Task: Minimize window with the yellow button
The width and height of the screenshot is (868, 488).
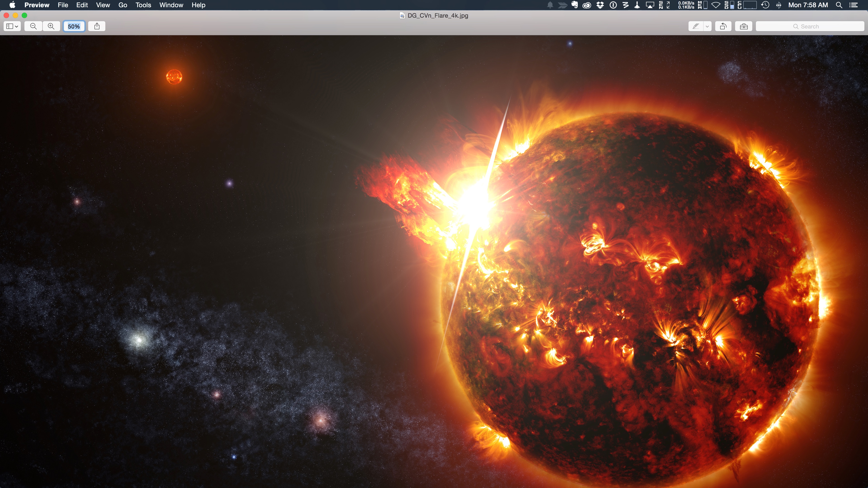Action: point(16,16)
